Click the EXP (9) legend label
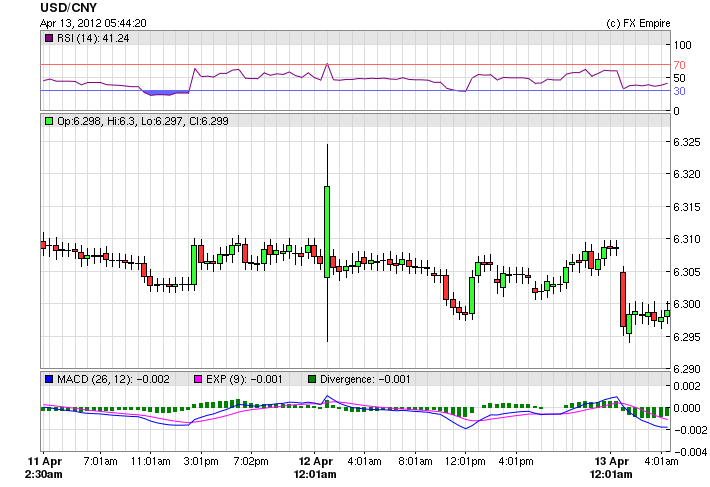710x487 pixels. 236,379
